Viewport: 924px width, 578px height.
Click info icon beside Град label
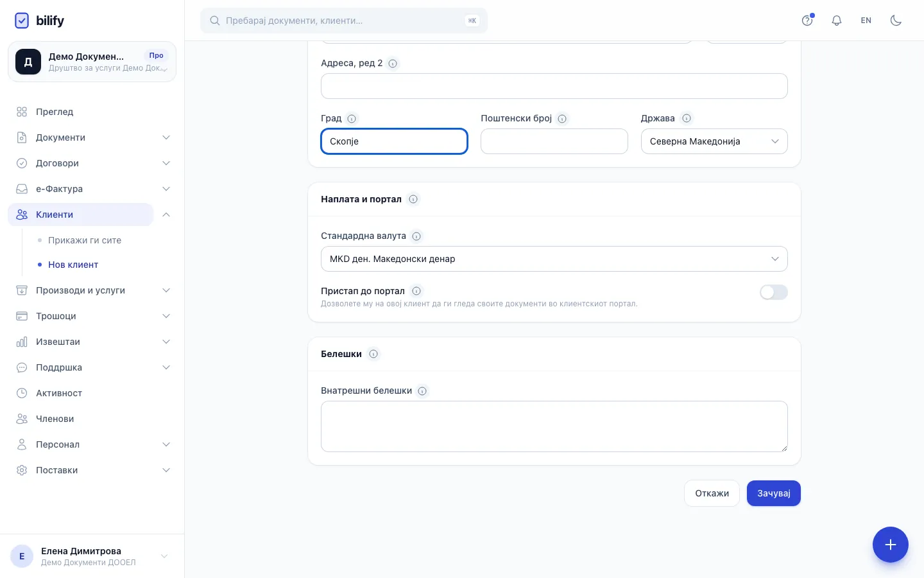coord(352,119)
